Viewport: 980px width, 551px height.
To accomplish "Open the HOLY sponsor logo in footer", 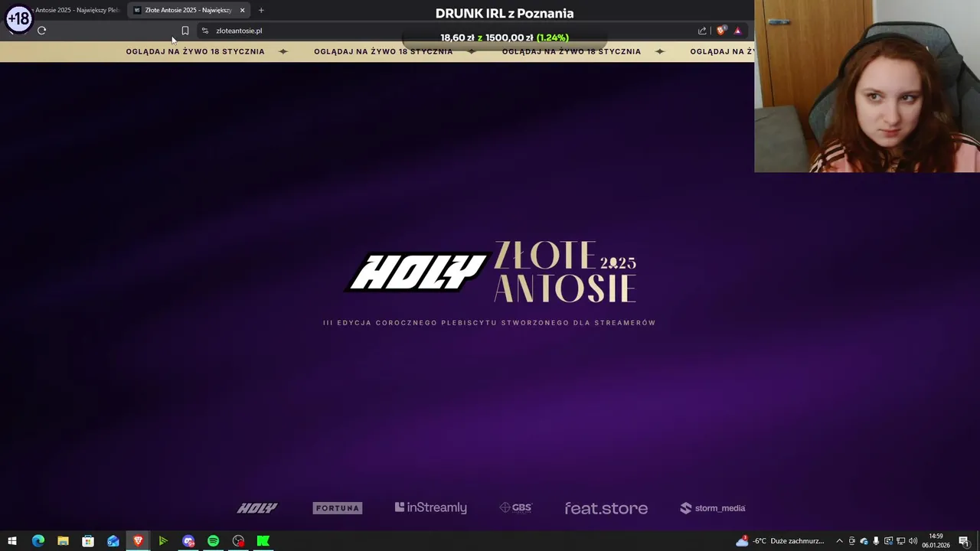I will (257, 508).
